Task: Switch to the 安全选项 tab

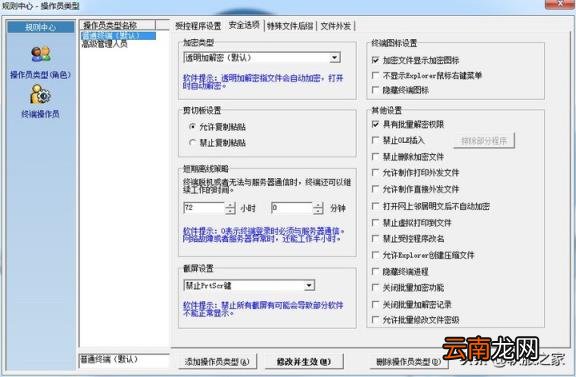Action: (244, 25)
